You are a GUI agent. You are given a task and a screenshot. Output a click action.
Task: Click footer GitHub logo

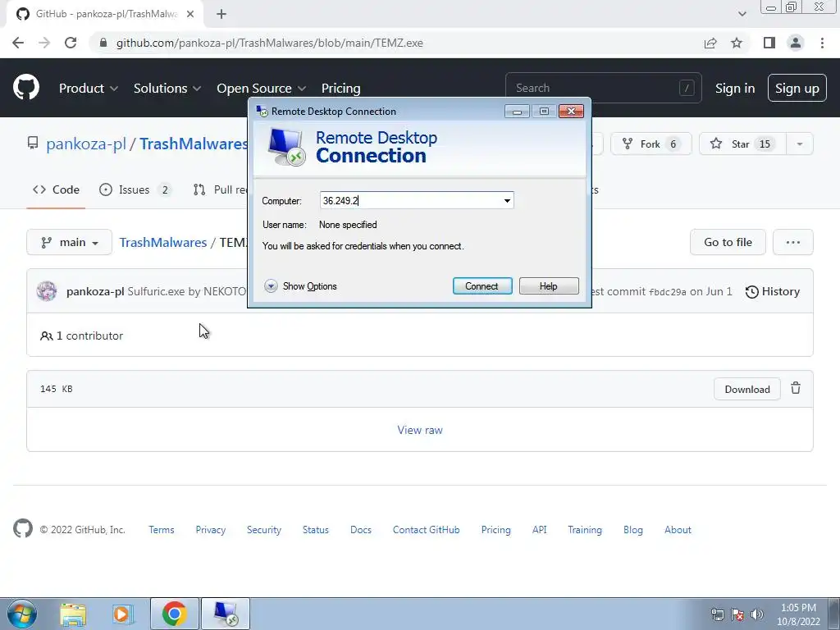[x=23, y=529]
